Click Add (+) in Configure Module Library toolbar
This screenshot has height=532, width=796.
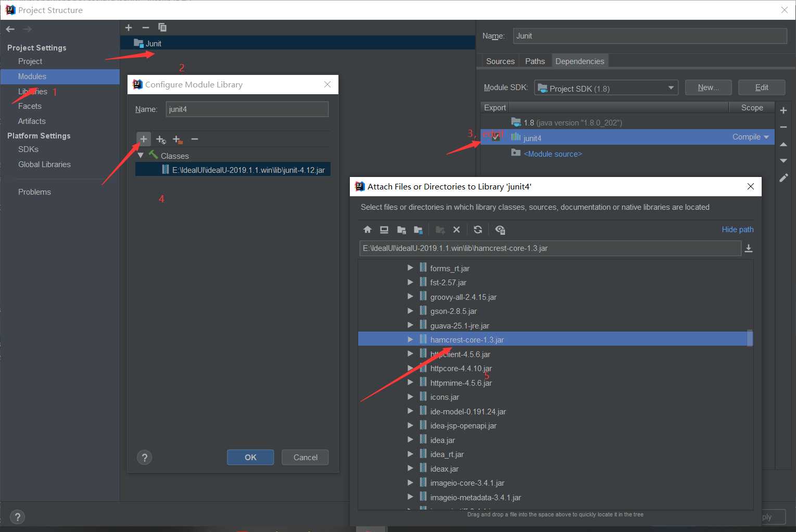point(144,139)
